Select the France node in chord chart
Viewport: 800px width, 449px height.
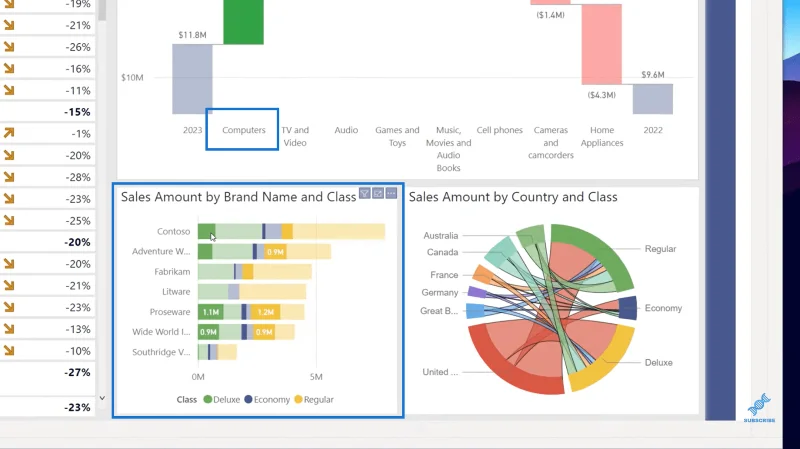pyautogui.click(x=482, y=274)
